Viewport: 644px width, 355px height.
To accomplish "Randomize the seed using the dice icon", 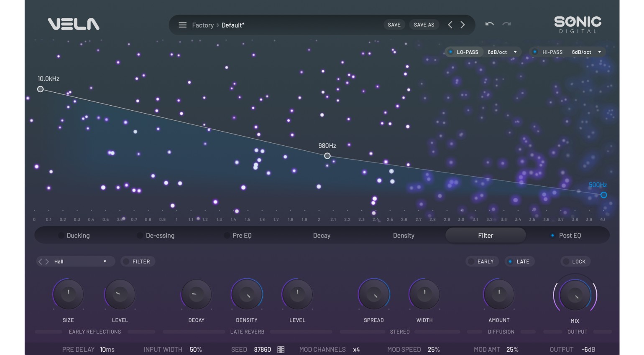I will (280, 349).
